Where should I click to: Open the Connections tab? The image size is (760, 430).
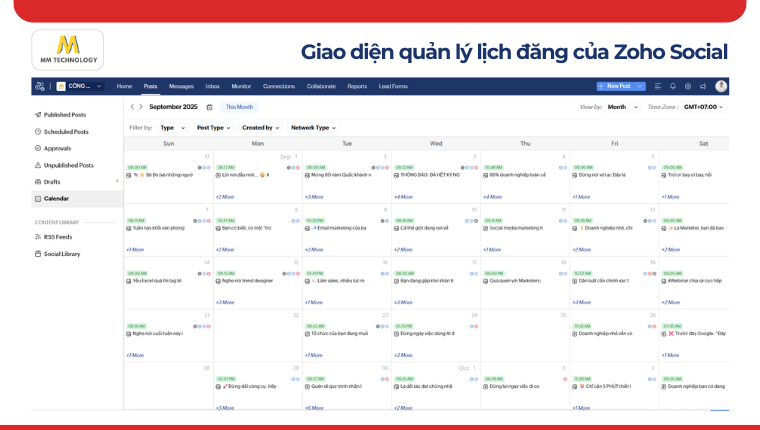(279, 86)
